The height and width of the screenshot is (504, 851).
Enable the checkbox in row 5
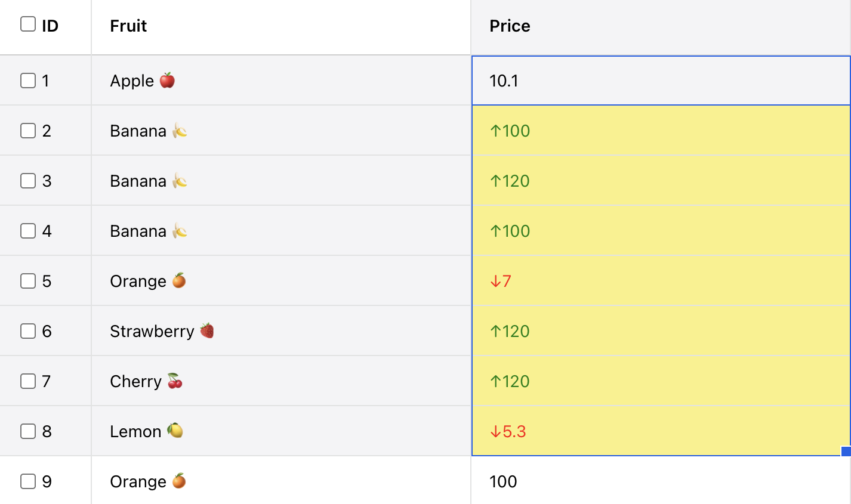[x=28, y=281]
